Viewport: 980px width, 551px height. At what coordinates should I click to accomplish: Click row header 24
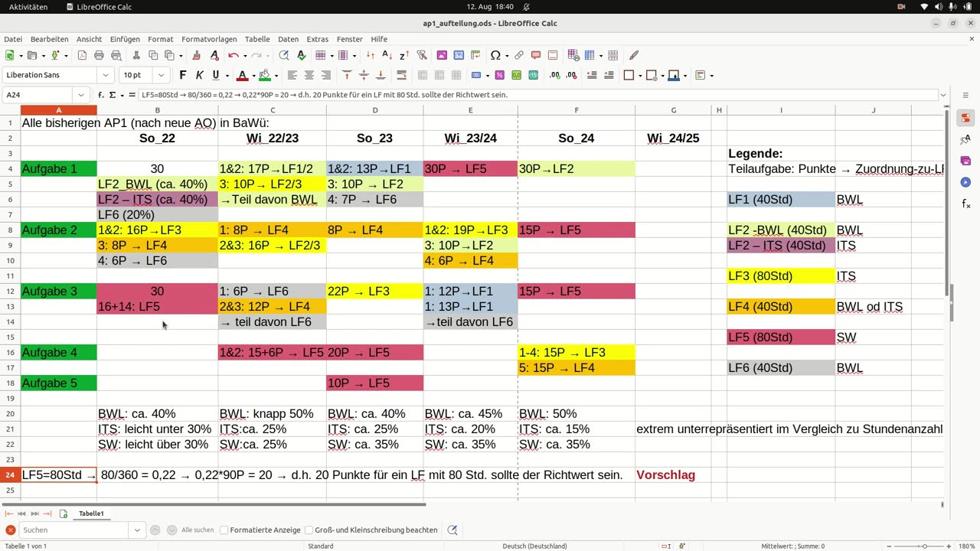11,475
